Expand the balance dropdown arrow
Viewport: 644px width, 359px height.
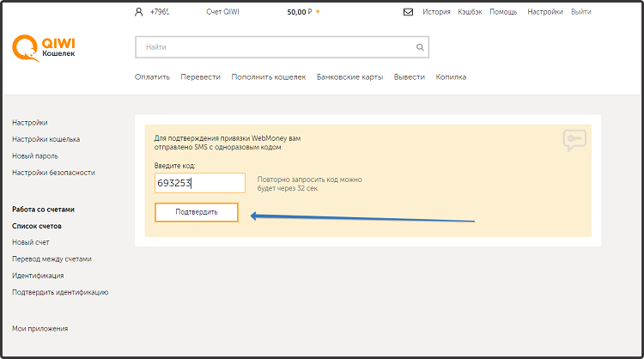tap(318, 12)
